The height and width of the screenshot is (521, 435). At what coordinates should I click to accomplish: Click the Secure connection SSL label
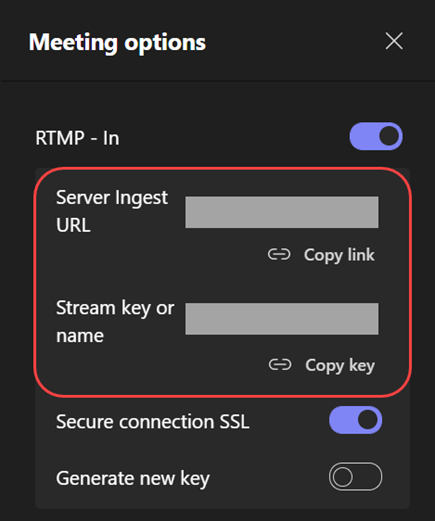pyautogui.click(x=153, y=422)
